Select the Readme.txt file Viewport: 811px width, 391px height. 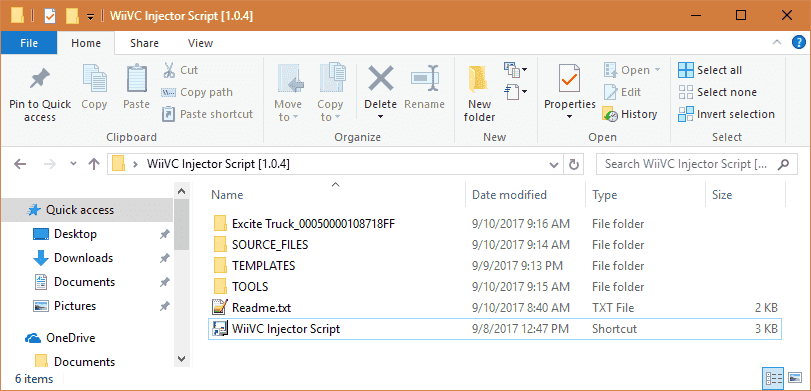(x=494, y=308)
